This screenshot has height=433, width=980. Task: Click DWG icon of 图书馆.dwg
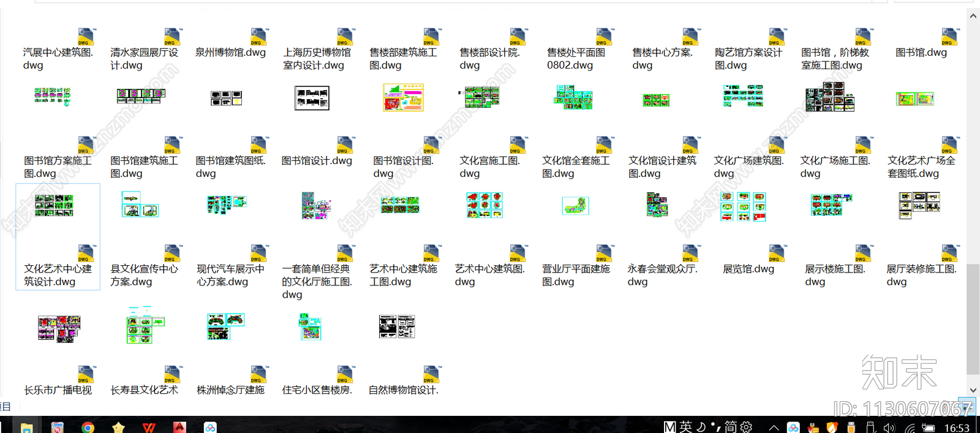coord(949,37)
